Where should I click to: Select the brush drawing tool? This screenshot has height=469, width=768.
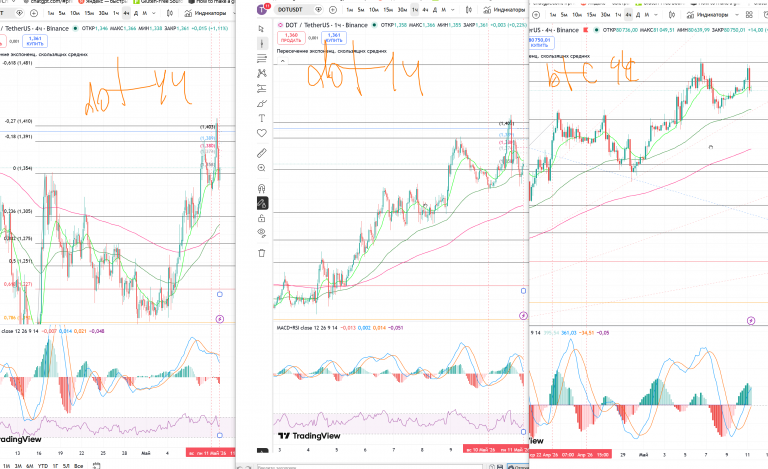[262, 104]
